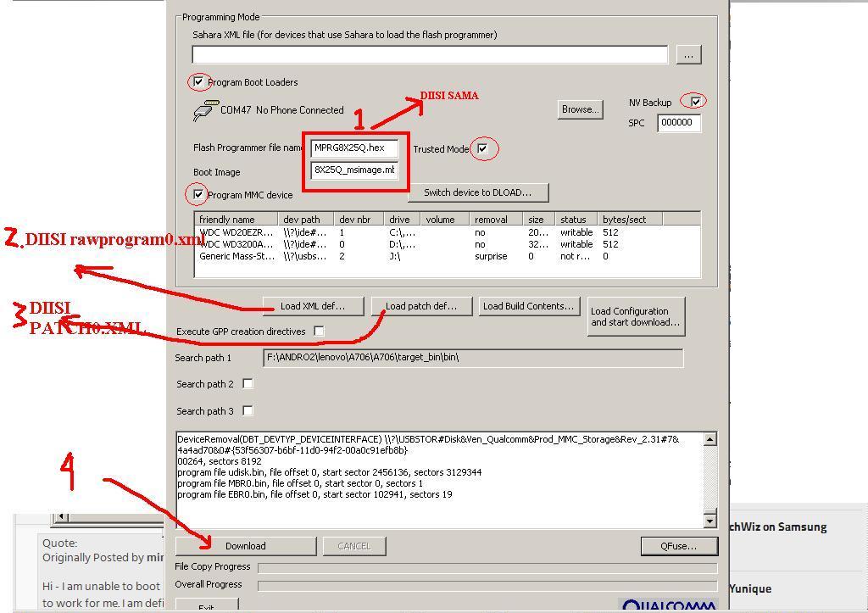Screen dimensions: 868x613
Task: Click the Boot Image file field
Action: pyautogui.click(x=354, y=170)
